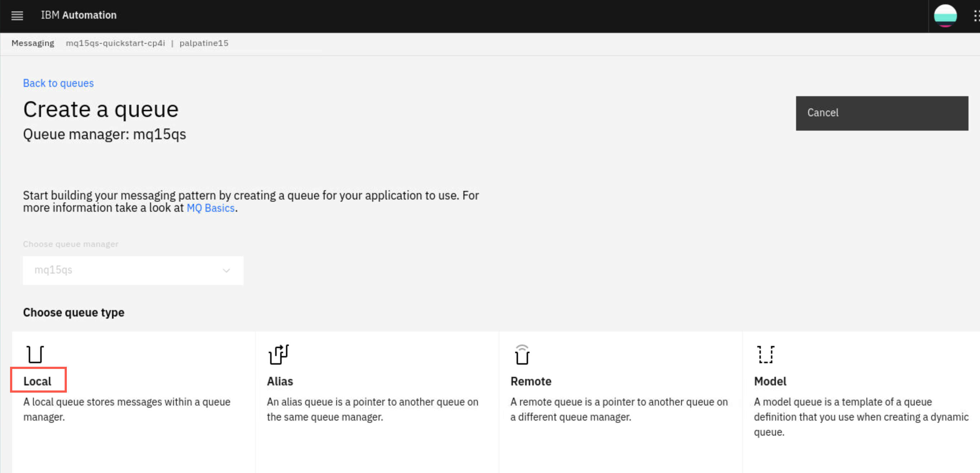
Task: Click the Choose queue type heading
Action: [74, 312]
